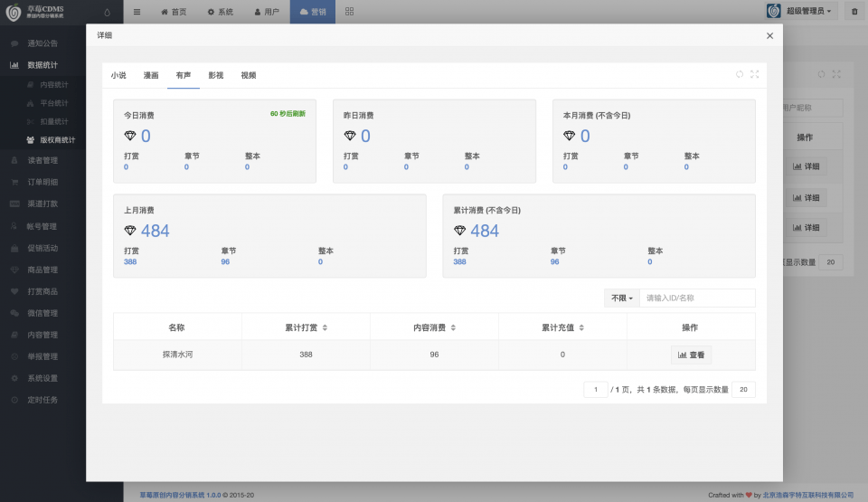Select the 漫画 tab
The height and width of the screenshot is (502, 868).
[x=151, y=75]
